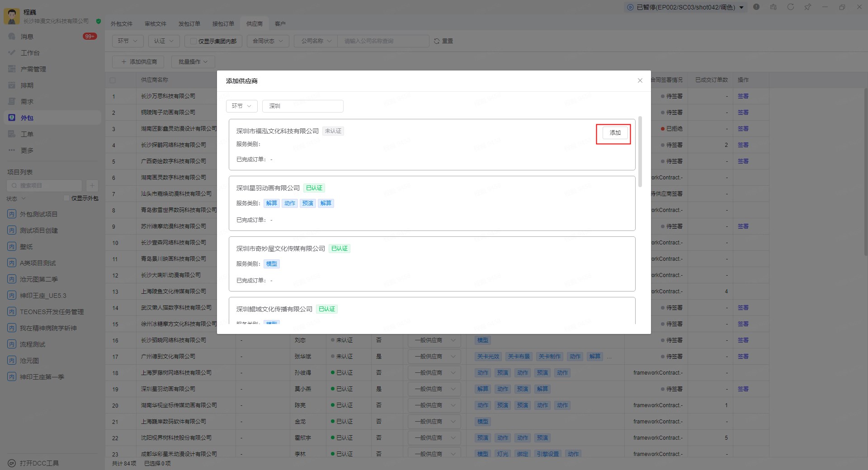This screenshot has height=470, width=868.
Task: Enable the 仅显示集团内部 checkbox
Action: click(x=193, y=41)
